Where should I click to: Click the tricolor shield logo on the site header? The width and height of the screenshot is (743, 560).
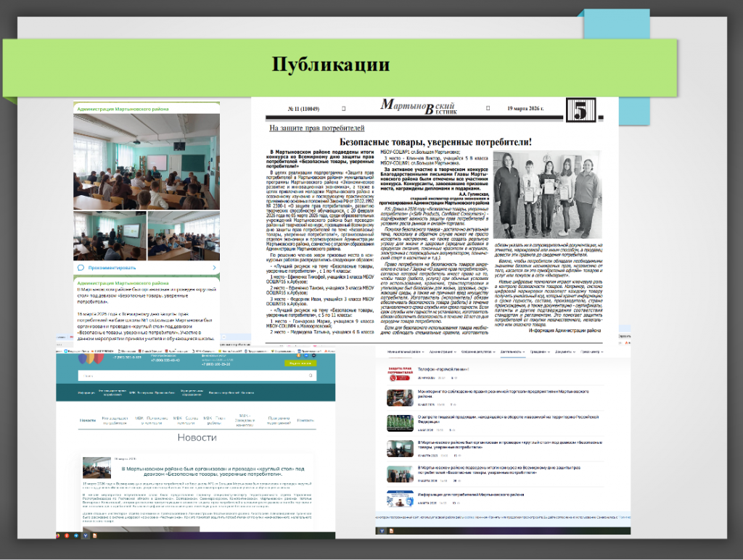click(x=91, y=358)
